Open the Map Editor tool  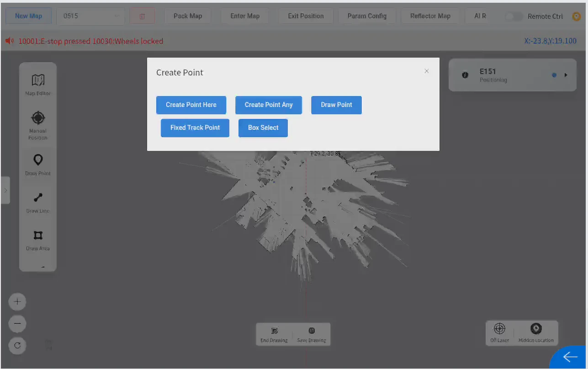point(38,85)
